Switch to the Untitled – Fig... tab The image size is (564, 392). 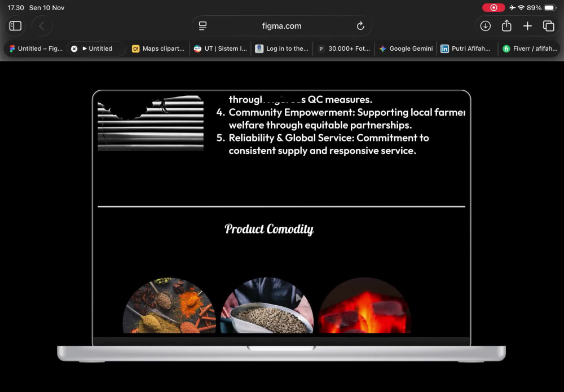(x=36, y=49)
